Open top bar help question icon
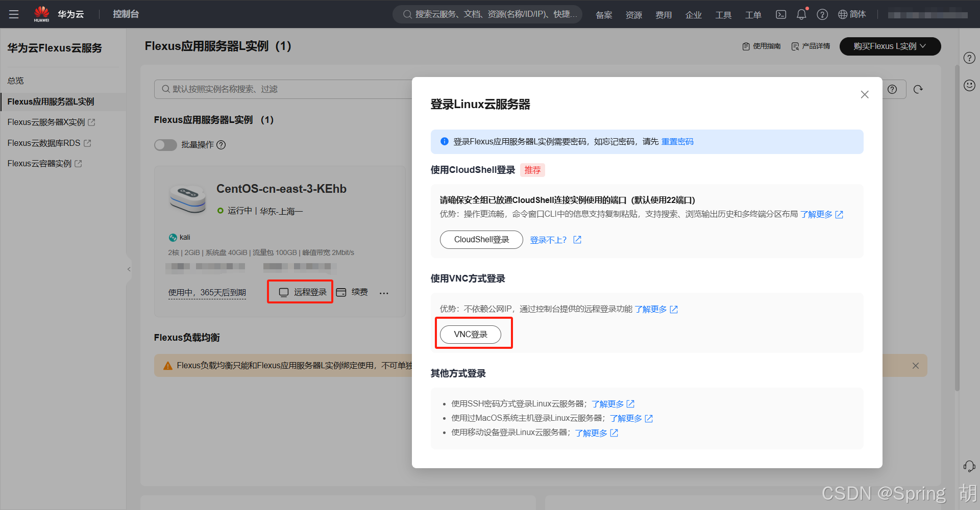This screenshot has height=510, width=980. pyautogui.click(x=822, y=14)
